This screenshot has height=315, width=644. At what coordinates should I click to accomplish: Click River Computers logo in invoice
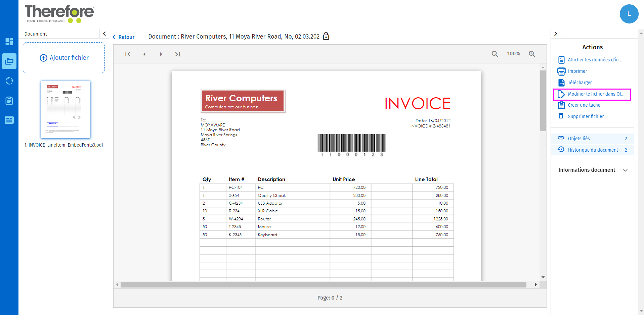click(243, 101)
